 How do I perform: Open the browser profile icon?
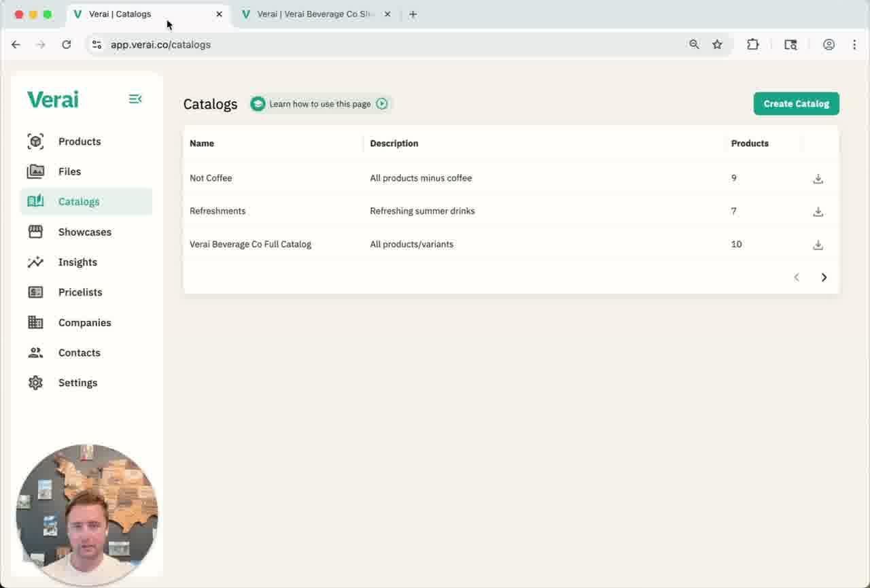coord(829,45)
